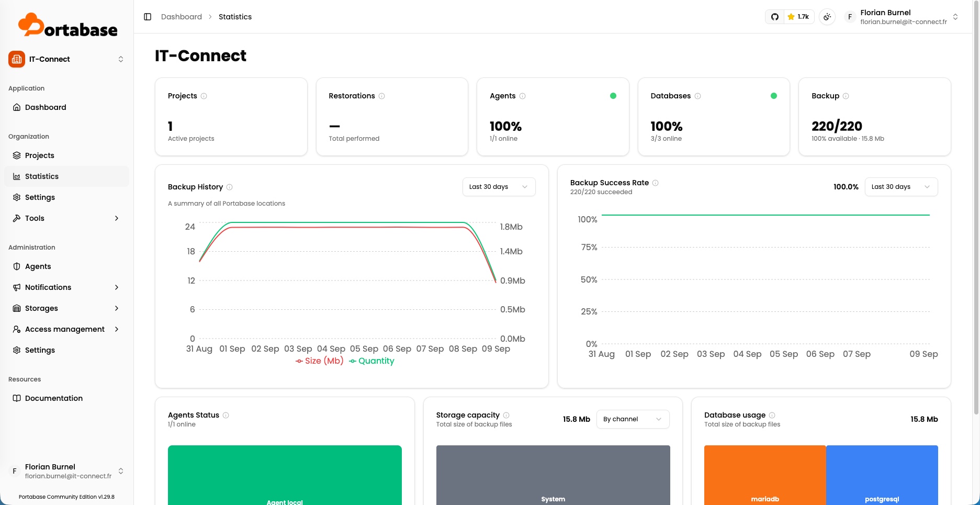Viewport: 980px width, 505px height.
Task: Toggle the Quantity series in chart legend
Action: pos(371,361)
